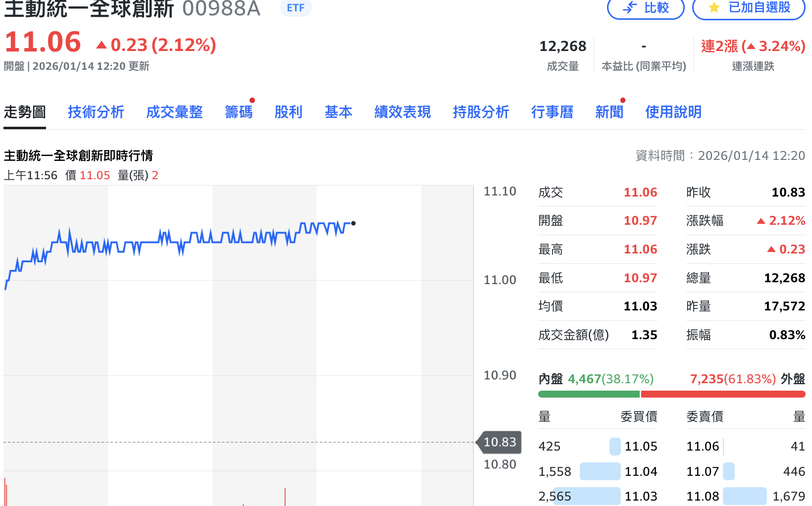812x506 pixels.
Task: Click the green inner-market volume bar
Action: 589,394
